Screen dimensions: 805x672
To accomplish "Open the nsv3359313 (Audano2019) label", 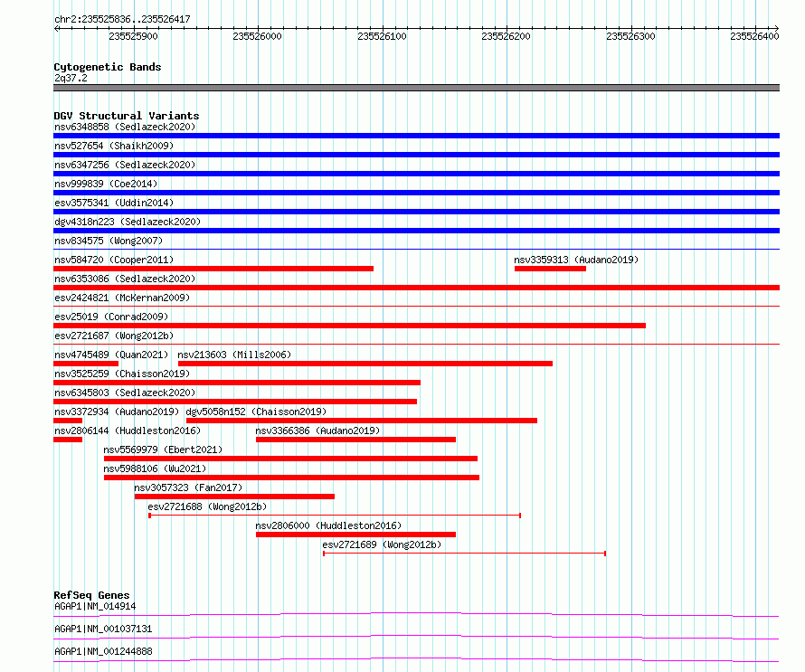I will [x=576, y=260].
